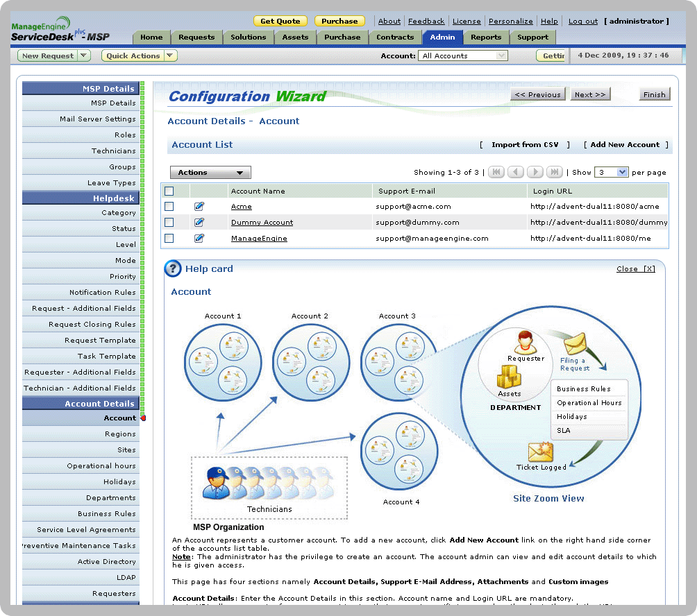Select Roles in sidebar

click(81, 135)
